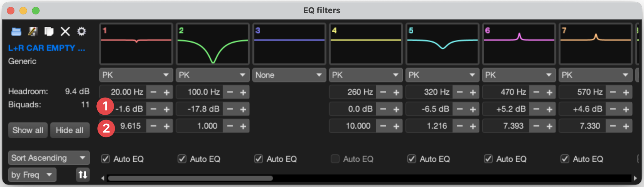Decrease filter 1 gain -1.6 dB with minus

pos(153,109)
